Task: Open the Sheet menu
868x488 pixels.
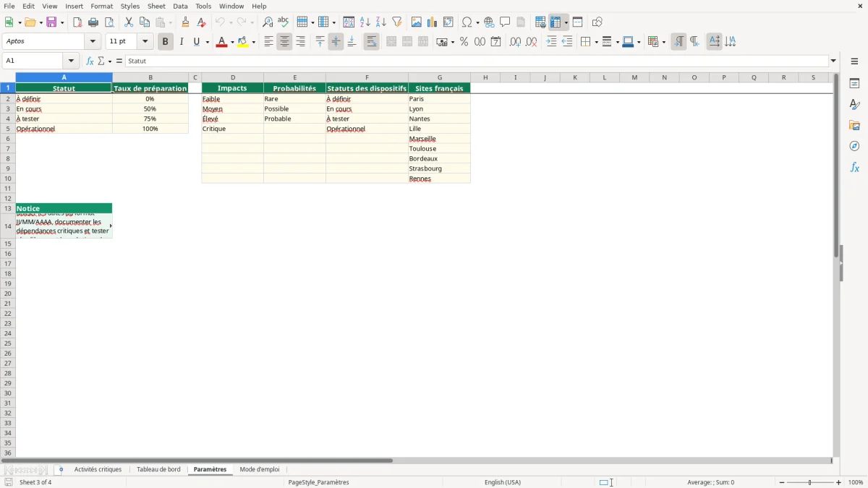Action: [156, 6]
